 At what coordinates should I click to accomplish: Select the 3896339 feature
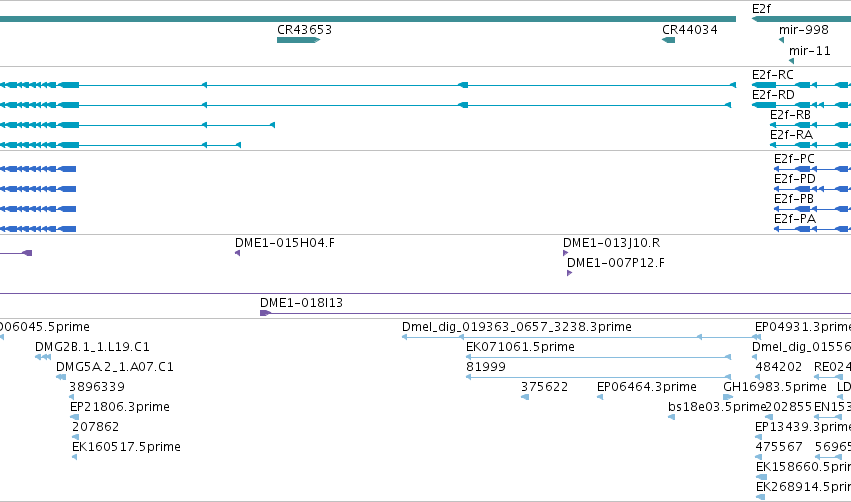coord(72,397)
